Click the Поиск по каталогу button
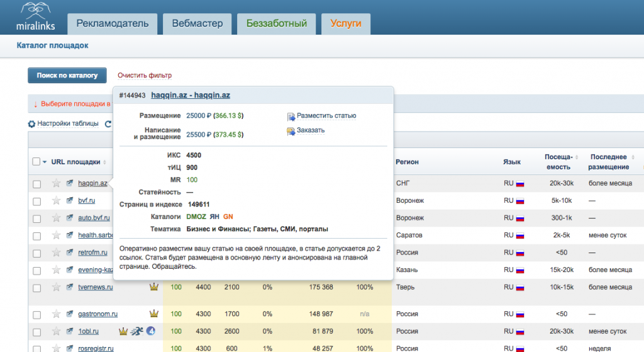The height and width of the screenshot is (352, 644). 67,76
